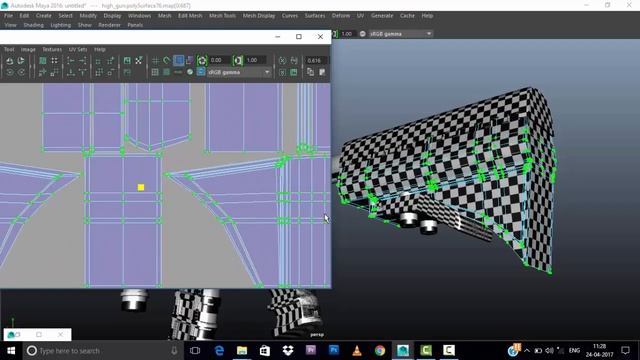This screenshot has height=360, width=640.
Task: Click the first flip UVs icon in UV editor
Action: pos(10,61)
